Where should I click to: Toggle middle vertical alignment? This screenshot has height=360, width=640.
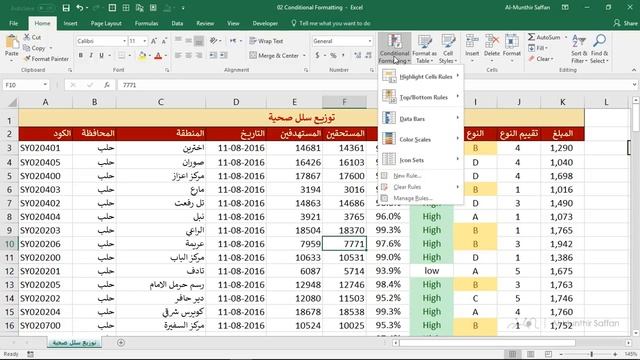pyautogui.click(x=189, y=41)
